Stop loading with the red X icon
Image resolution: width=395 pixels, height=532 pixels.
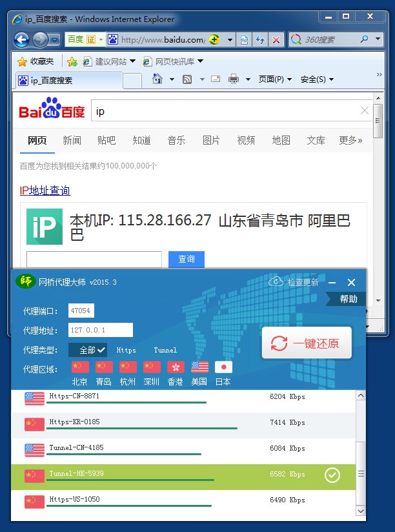276,40
